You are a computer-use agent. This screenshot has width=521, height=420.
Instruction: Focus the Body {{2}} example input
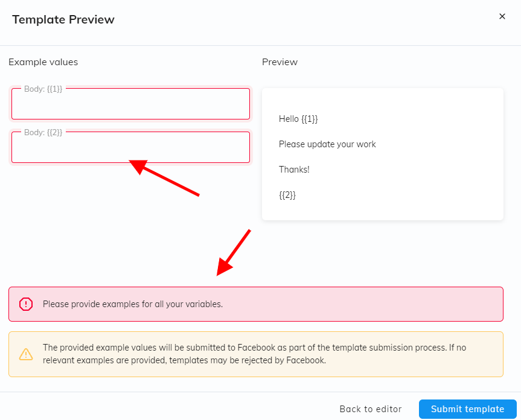130,150
